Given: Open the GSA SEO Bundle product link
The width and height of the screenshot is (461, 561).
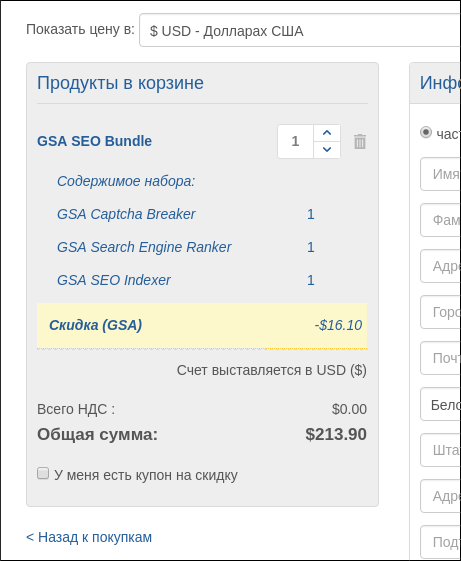Looking at the screenshot, I should click(94, 141).
